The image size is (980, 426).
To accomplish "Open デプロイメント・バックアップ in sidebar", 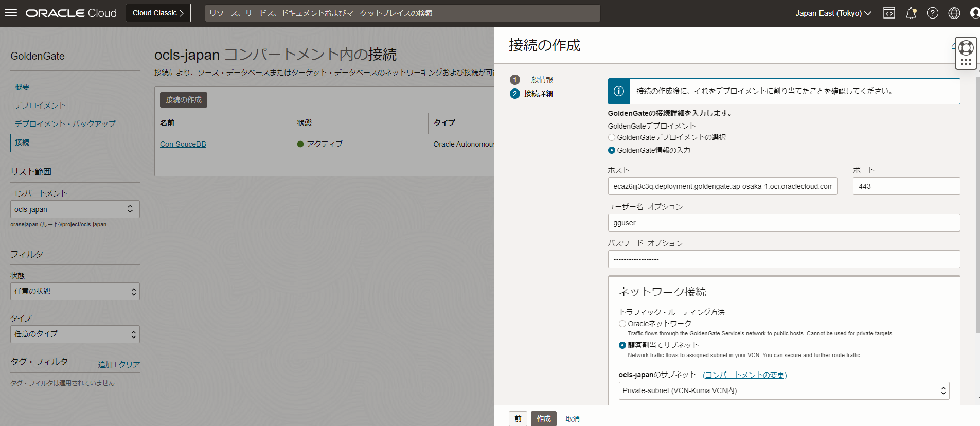I will (65, 124).
